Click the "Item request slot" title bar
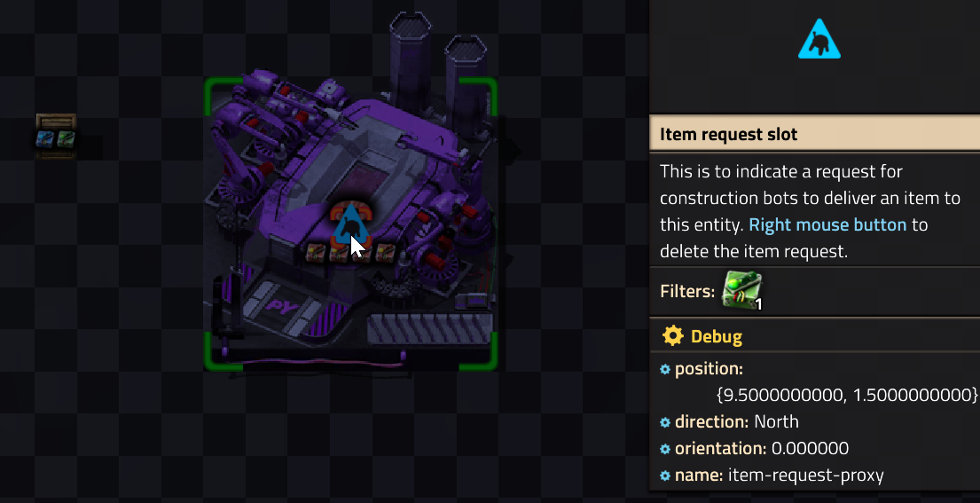The width and height of the screenshot is (980, 503). tap(815, 134)
